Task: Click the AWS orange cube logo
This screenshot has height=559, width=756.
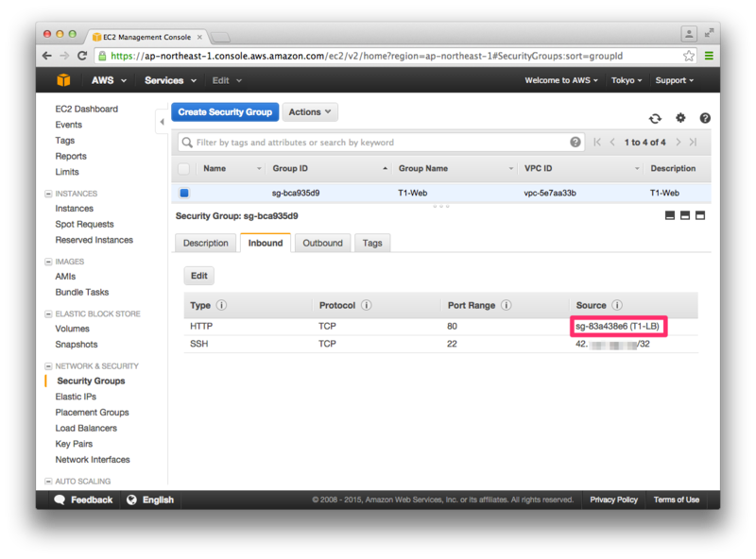Action: point(63,80)
